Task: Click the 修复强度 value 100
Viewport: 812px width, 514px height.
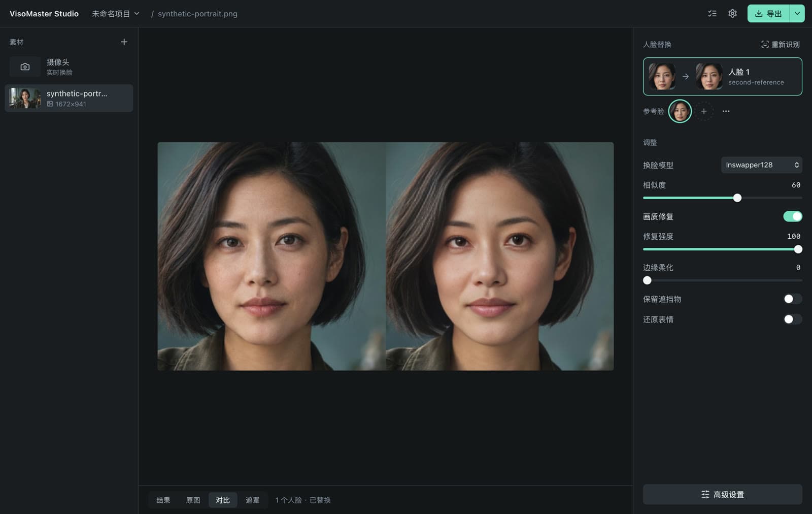Action: 794,237
